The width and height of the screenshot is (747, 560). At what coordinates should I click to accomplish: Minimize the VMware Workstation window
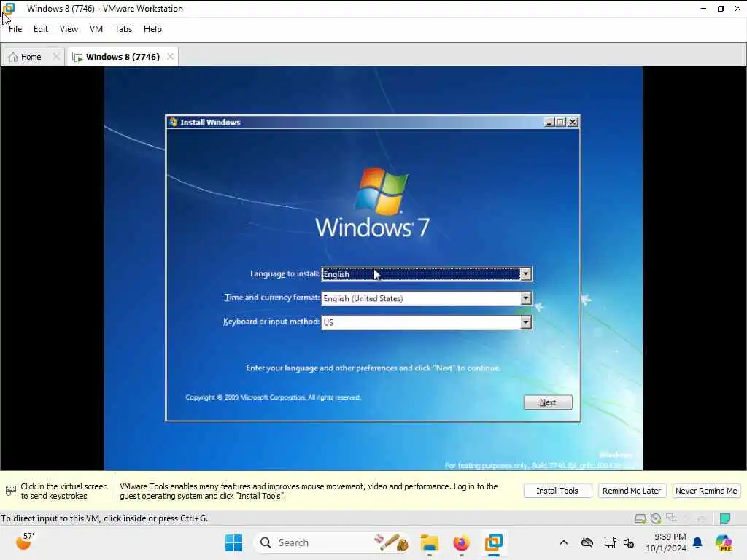(x=703, y=9)
